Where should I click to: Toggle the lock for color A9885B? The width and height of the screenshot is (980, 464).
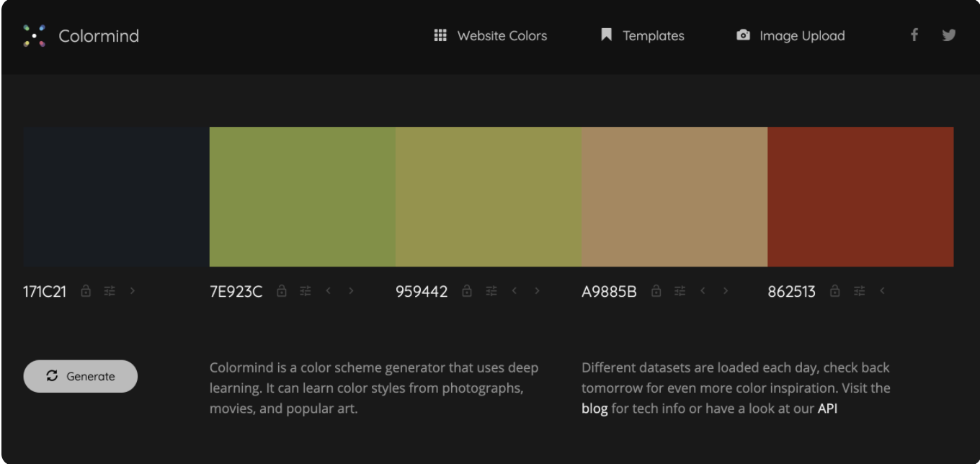(x=656, y=291)
